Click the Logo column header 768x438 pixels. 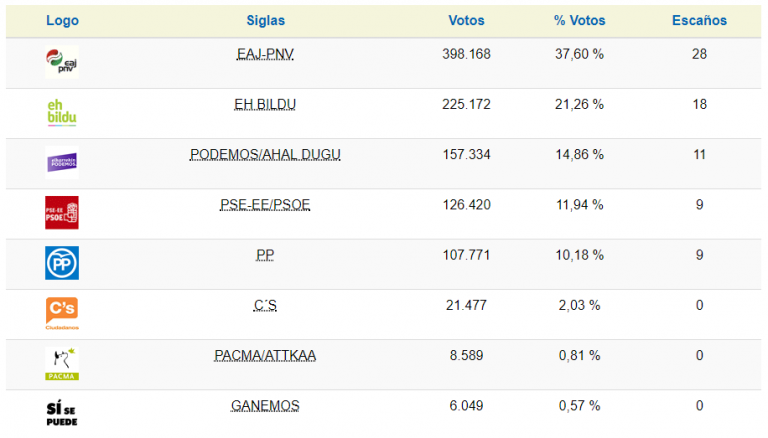click(x=62, y=21)
